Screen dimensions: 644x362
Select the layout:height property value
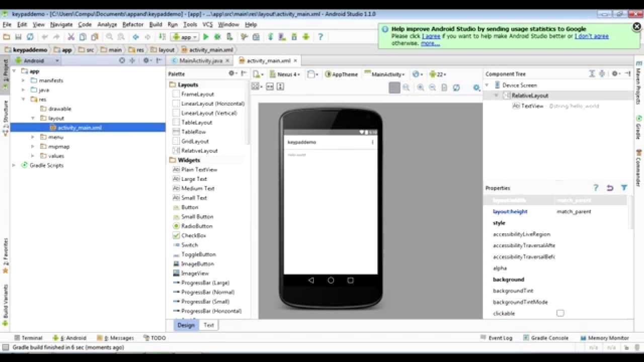tap(574, 212)
